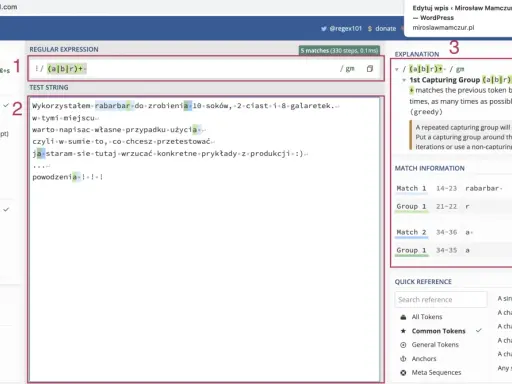Click the MATCH INFORMATION section header
This screenshot has width=512, height=384.
coord(429,168)
